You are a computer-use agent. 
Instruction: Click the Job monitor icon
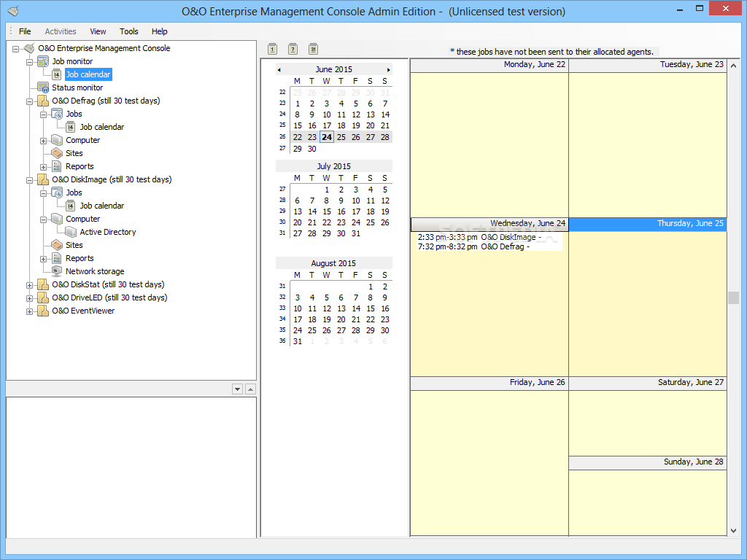(43, 61)
